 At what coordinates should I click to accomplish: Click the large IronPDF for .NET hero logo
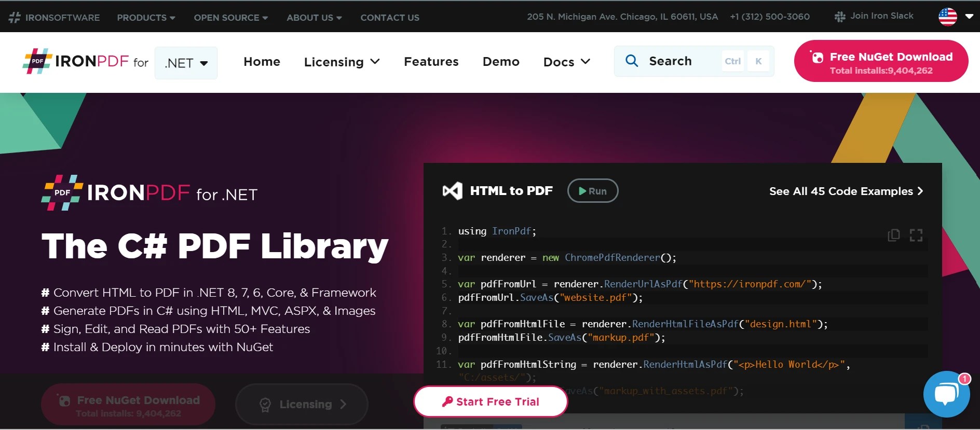click(x=149, y=193)
